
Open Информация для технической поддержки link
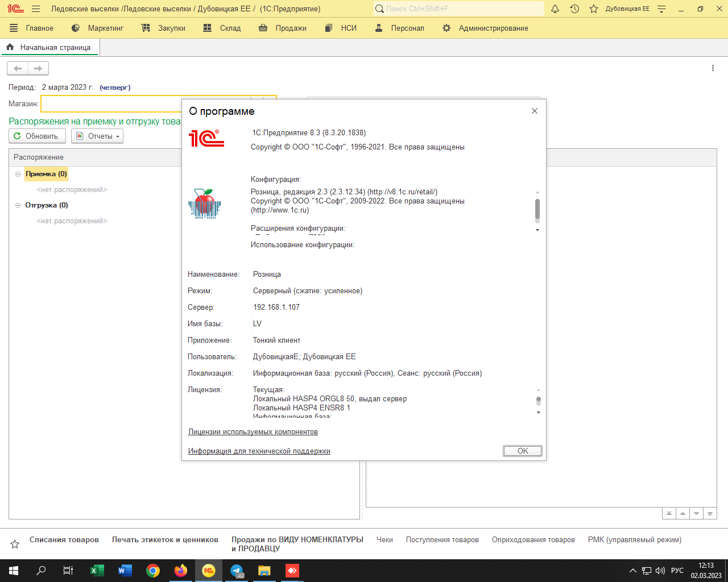pos(259,451)
